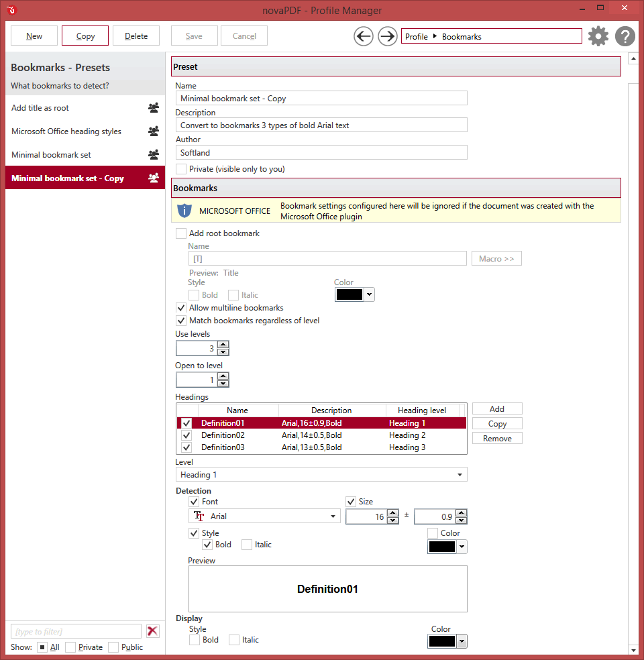Click the Microsoft Office info shield icon

pos(184,211)
